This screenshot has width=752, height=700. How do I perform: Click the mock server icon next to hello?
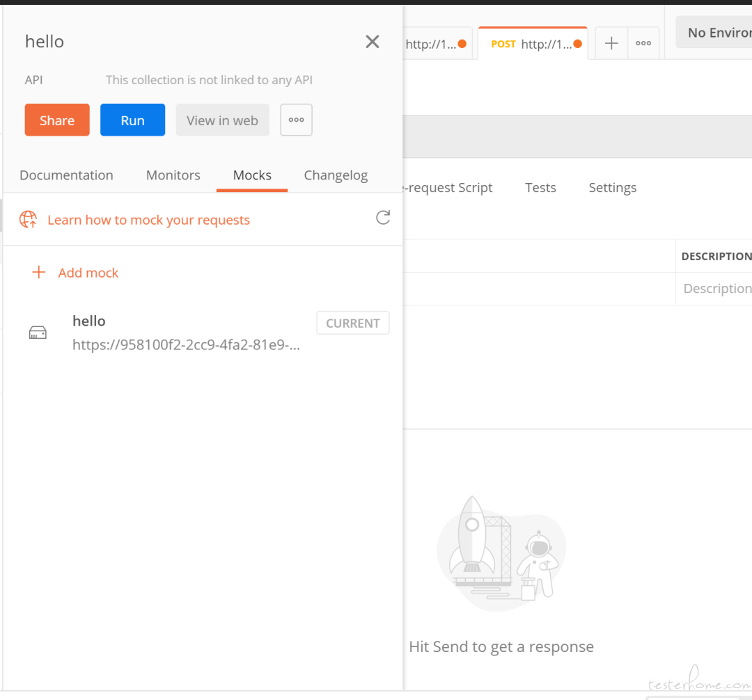[38, 333]
